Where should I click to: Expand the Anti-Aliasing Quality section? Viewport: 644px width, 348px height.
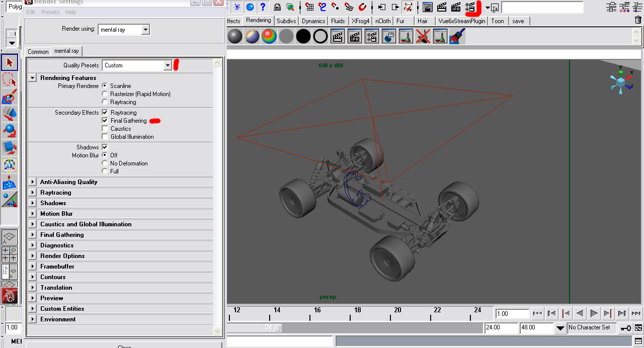[x=33, y=182]
